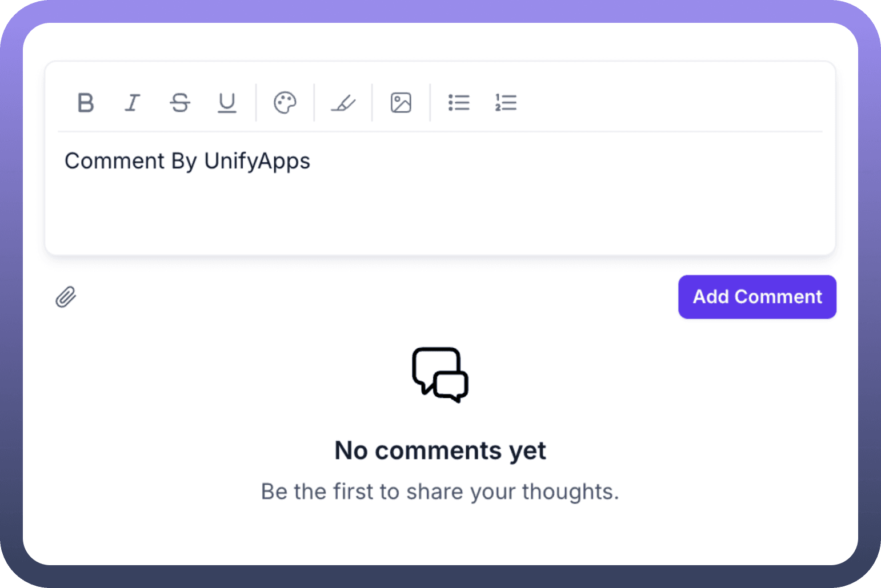Click the chat bubbles empty-state icon
This screenshot has width=881, height=588.
440,374
